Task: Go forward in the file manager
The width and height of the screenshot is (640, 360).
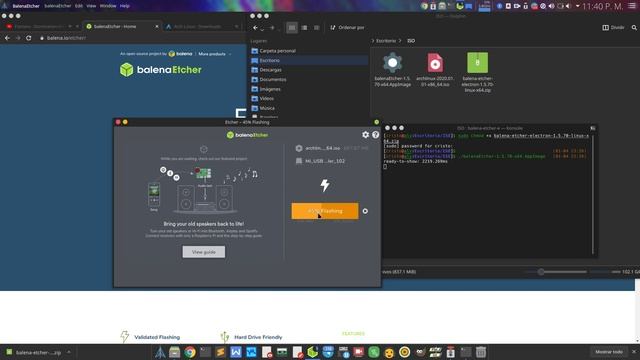Action: [272, 28]
